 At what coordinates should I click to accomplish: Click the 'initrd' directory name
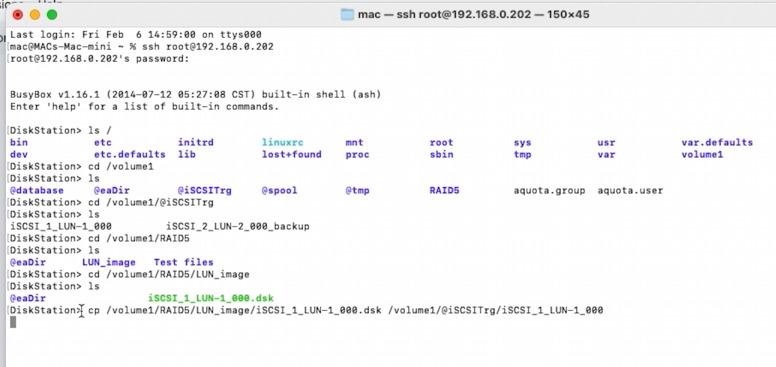196,142
